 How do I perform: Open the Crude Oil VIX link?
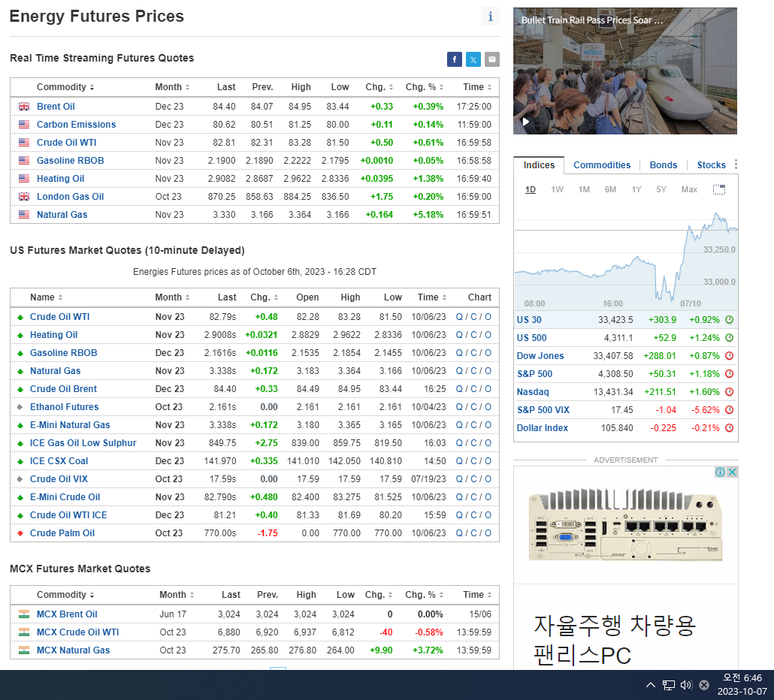click(59, 479)
